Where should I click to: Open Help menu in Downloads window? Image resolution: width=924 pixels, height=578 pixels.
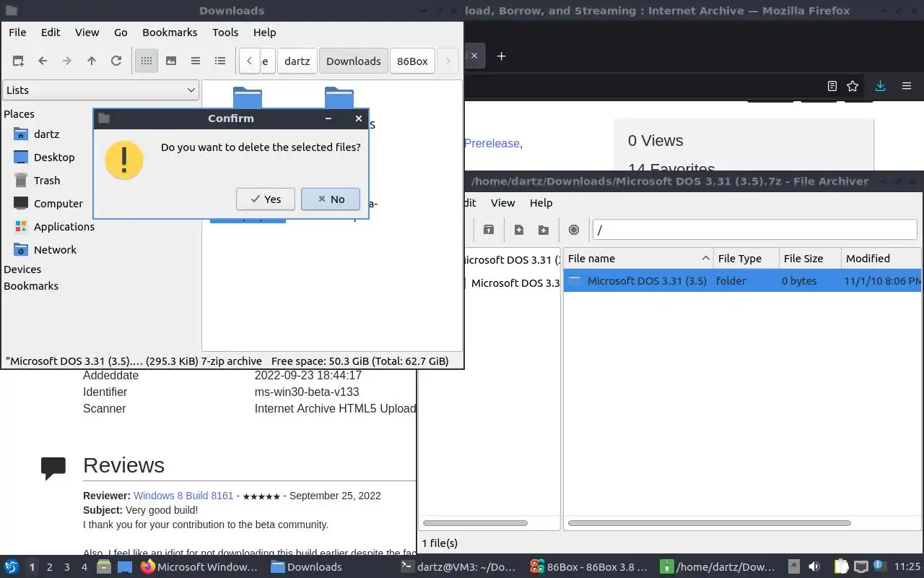click(265, 33)
